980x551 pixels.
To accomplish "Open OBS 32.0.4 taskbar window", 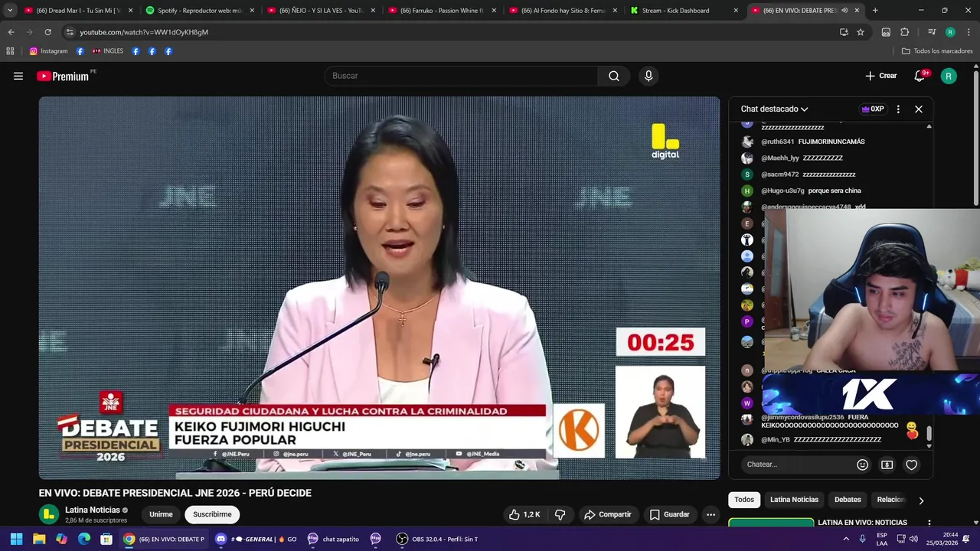I will [x=436, y=539].
